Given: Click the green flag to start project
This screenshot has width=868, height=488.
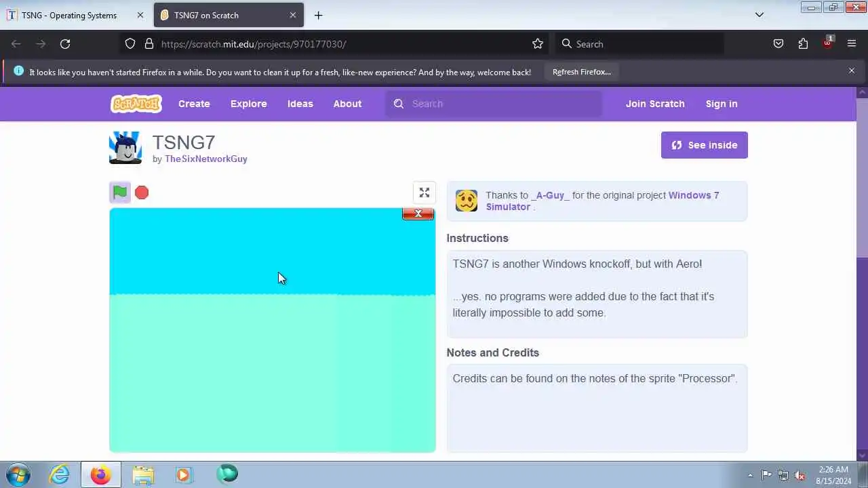Looking at the screenshot, I should [x=120, y=192].
